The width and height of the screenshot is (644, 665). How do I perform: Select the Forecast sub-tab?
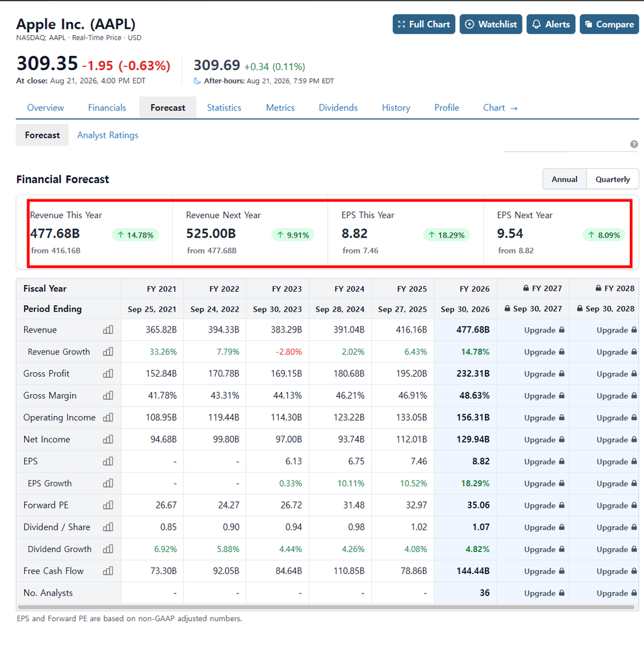(x=42, y=135)
